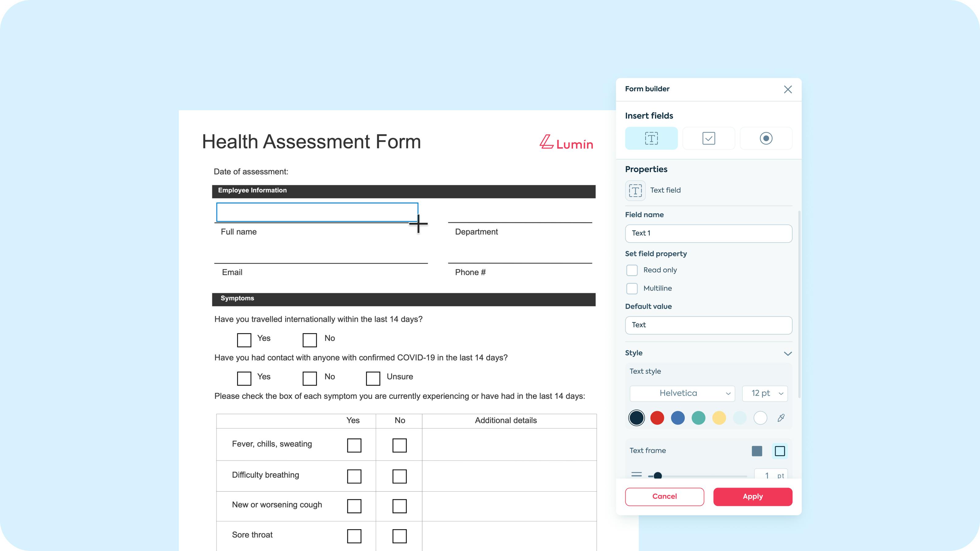980x551 pixels.
Task: Select the Radio button insert tool
Action: click(x=766, y=138)
